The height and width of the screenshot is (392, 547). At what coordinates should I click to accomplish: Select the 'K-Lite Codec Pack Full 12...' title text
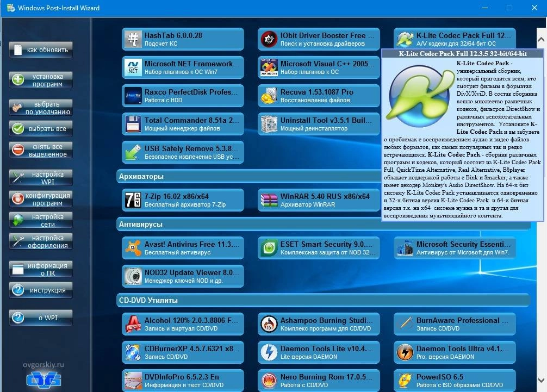[463, 35]
